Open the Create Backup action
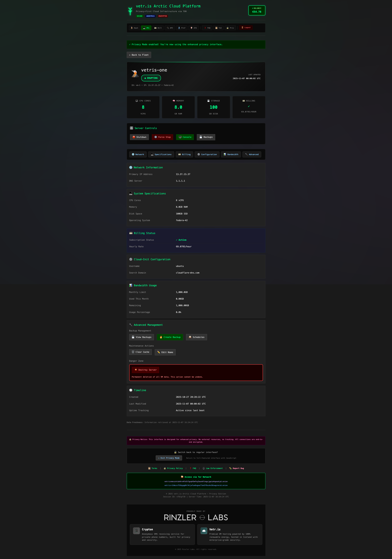 [170, 337]
